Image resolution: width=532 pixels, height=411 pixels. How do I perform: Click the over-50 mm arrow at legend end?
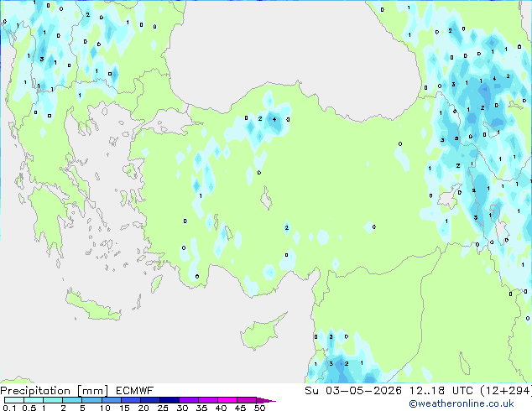266,400
